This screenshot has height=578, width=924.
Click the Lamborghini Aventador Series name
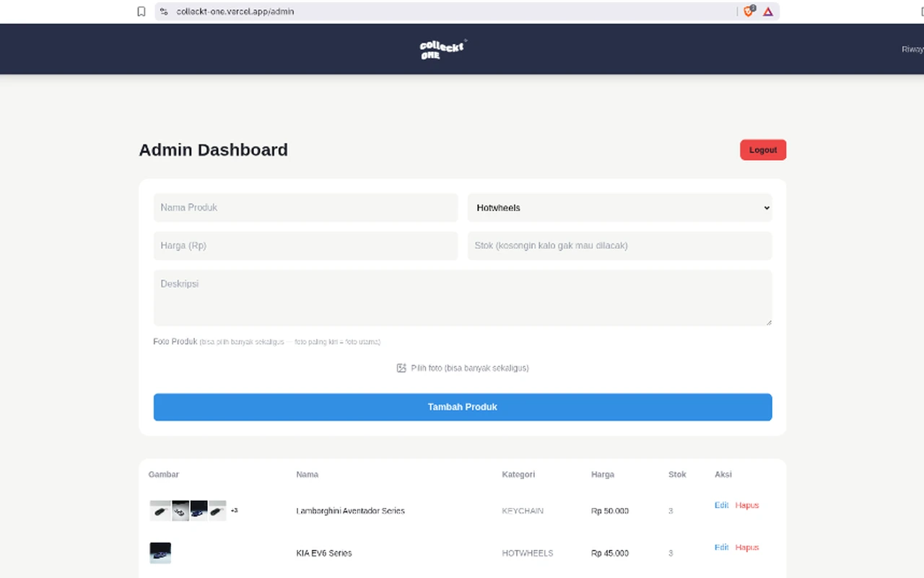coord(350,511)
